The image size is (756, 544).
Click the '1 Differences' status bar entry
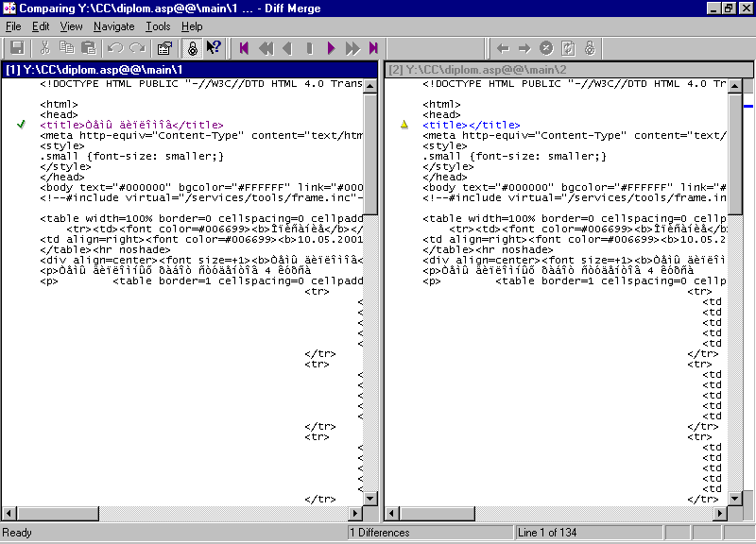[x=431, y=533]
